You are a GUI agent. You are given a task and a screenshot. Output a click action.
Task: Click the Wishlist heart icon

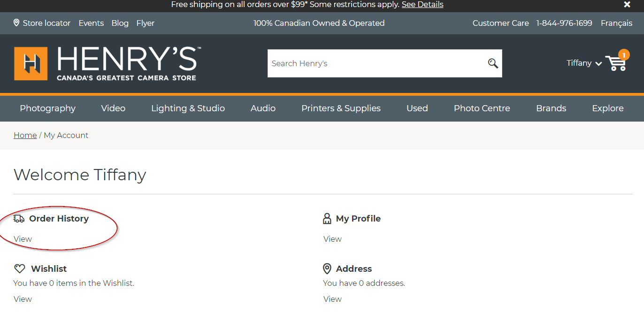(x=20, y=269)
